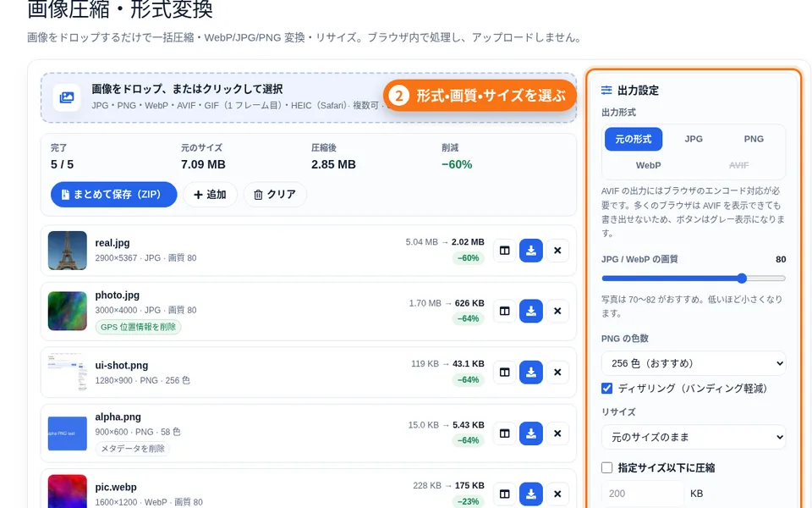Open compare view for photo.jpg

pyautogui.click(x=504, y=311)
